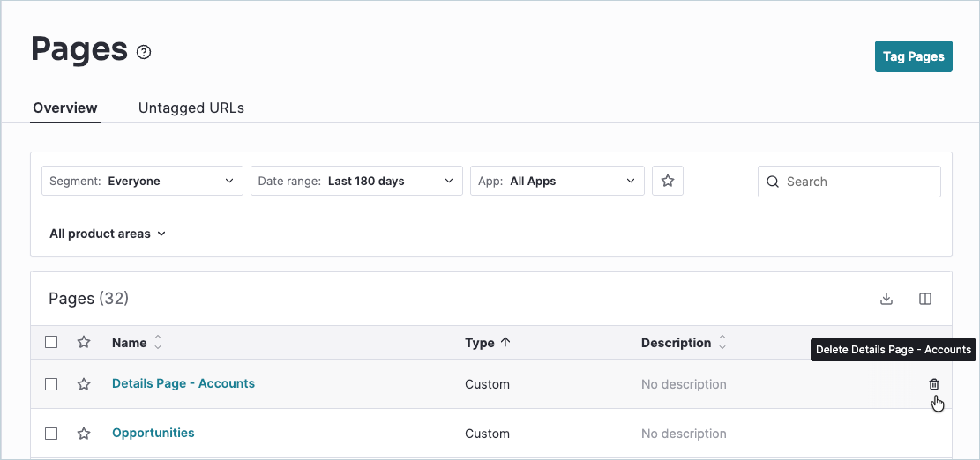Open the App All Apps dropdown
980x460 pixels.
point(557,181)
